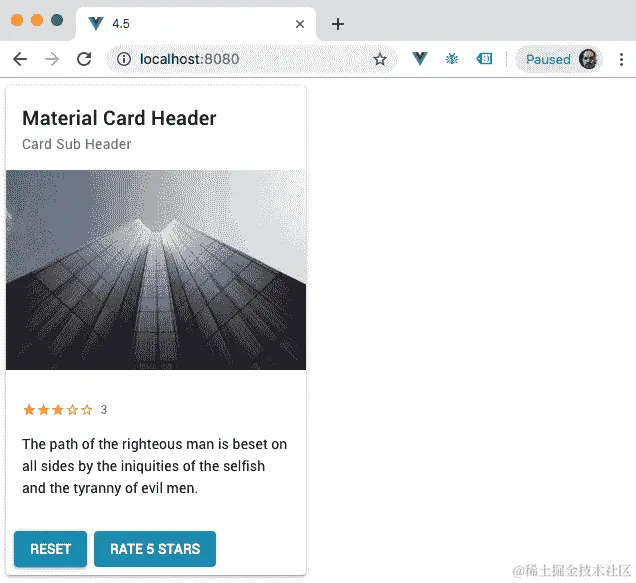Open a new browser tab
The width and height of the screenshot is (636, 583).
point(337,24)
